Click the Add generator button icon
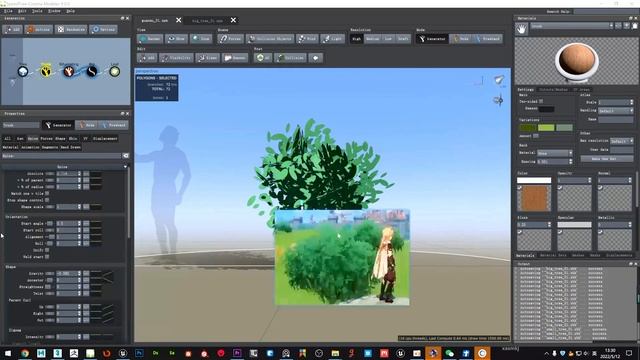This screenshot has width=640, height=360. (x=12, y=29)
